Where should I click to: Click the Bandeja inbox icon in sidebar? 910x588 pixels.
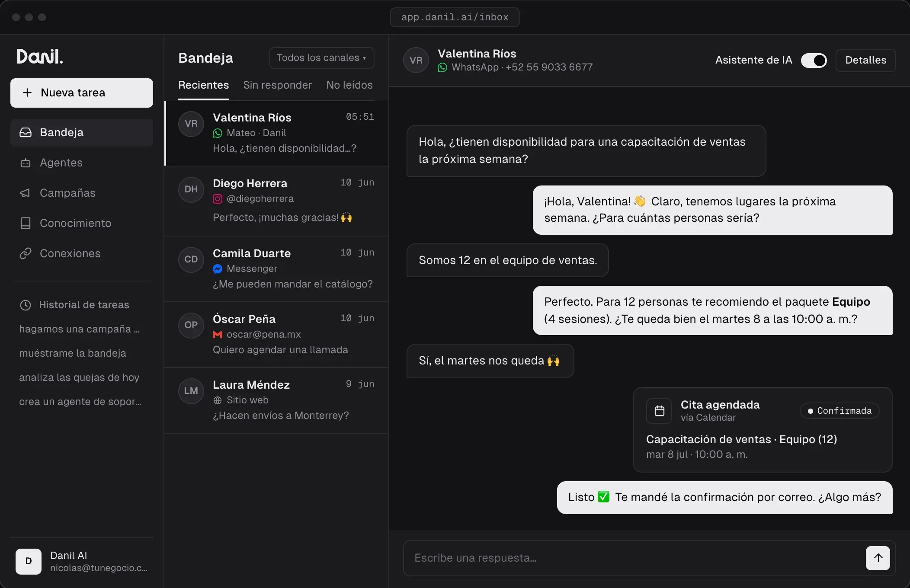coord(26,132)
